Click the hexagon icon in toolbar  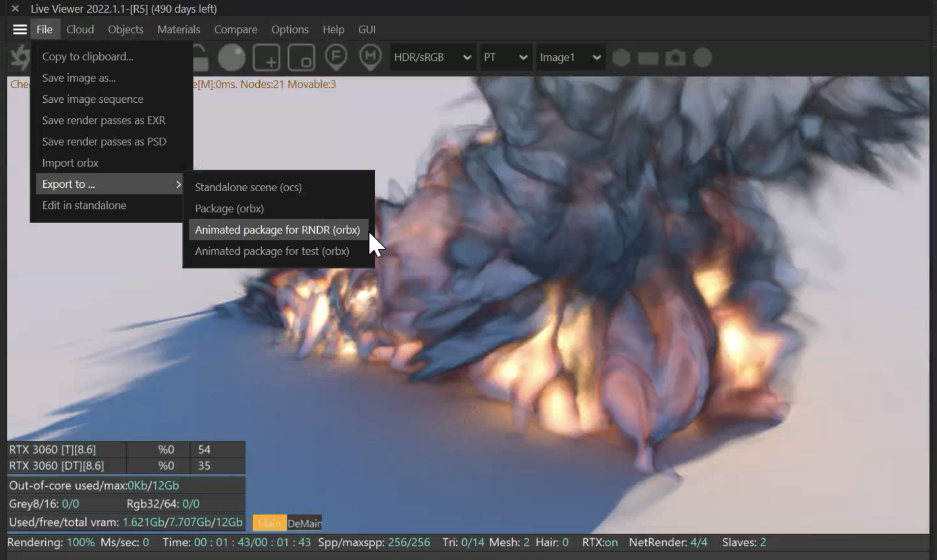click(x=621, y=58)
